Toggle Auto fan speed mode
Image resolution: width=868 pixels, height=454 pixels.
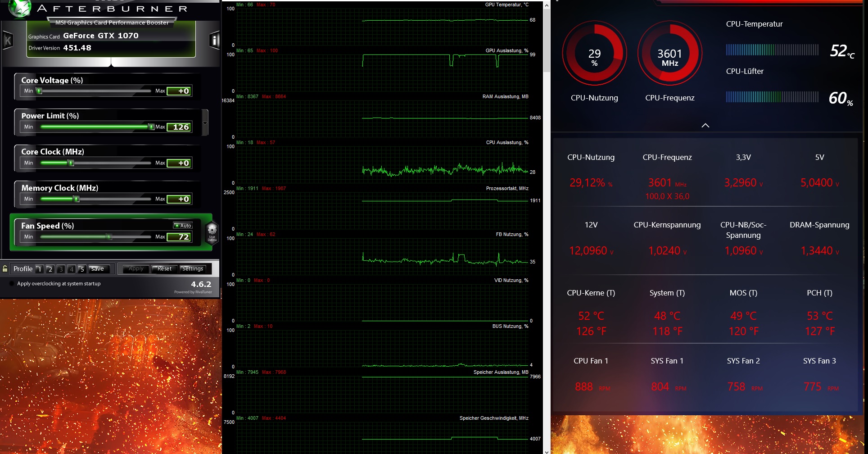pyautogui.click(x=183, y=225)
